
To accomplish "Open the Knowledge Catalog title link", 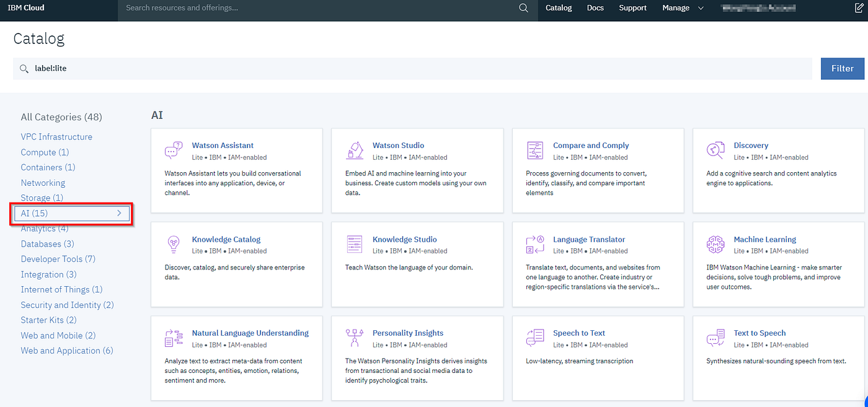I will pos(226,239).
